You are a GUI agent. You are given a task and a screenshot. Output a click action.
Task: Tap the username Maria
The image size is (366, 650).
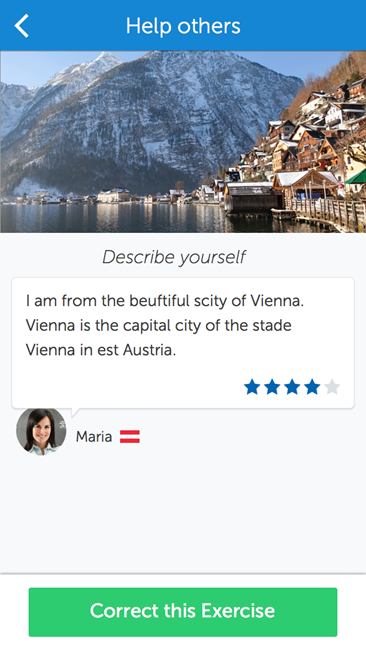click(x=94, y=437)
